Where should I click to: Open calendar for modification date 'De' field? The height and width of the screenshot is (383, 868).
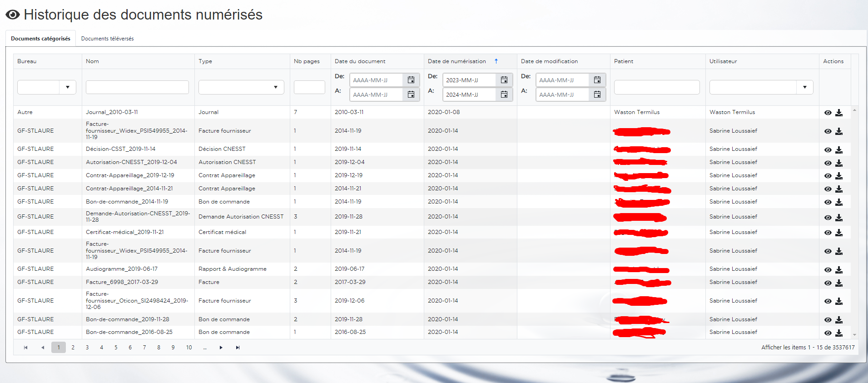pos(597,80)
